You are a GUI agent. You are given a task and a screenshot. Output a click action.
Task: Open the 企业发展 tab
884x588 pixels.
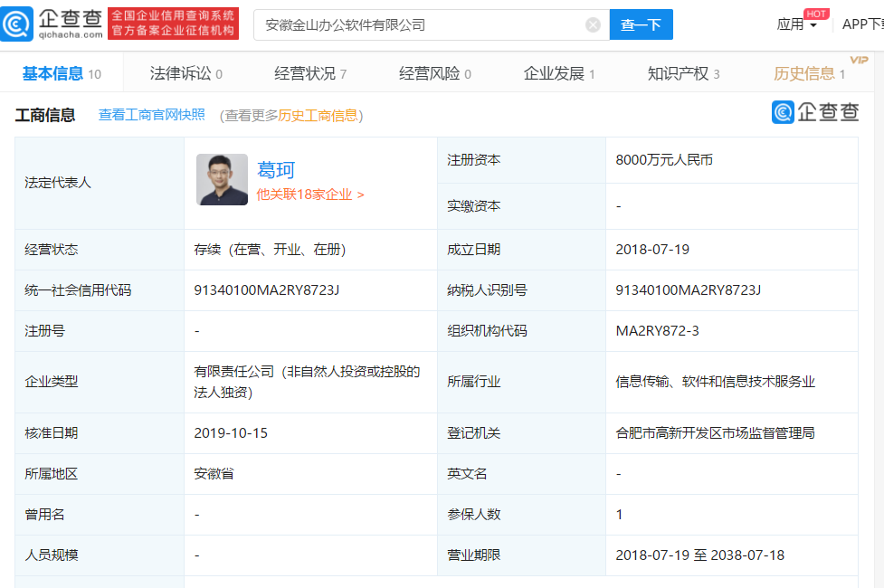tap(554, 74)
